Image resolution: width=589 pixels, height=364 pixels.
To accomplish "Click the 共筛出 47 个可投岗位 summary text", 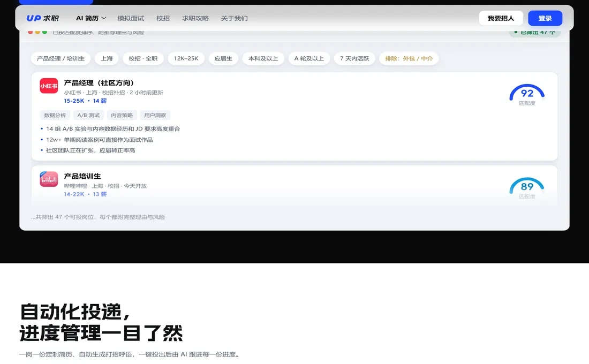I will (98, 217).
